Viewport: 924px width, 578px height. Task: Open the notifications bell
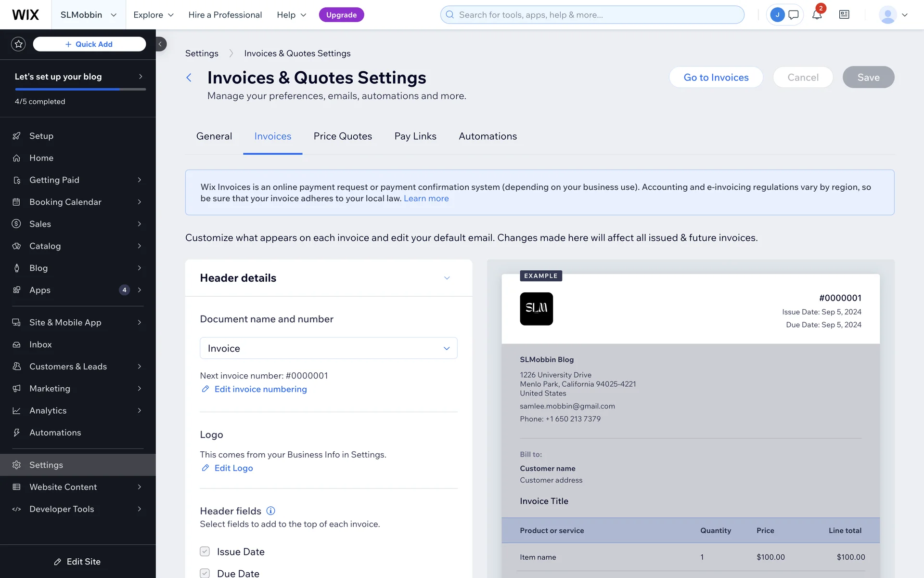point(817,15)
